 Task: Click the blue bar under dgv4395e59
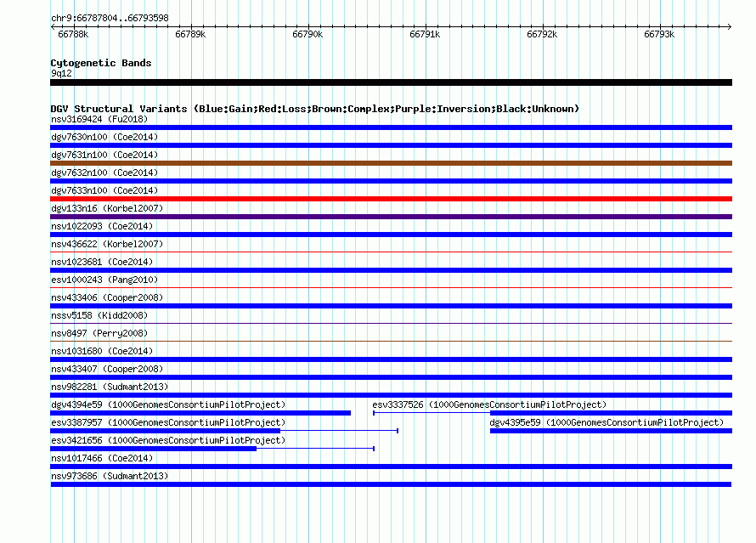[x=611, y=431]
